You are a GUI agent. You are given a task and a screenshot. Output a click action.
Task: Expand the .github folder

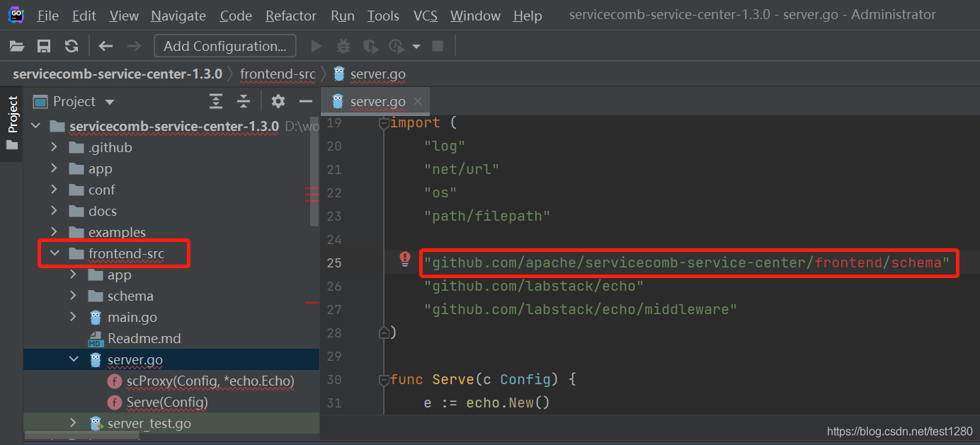tap(55, 147)
